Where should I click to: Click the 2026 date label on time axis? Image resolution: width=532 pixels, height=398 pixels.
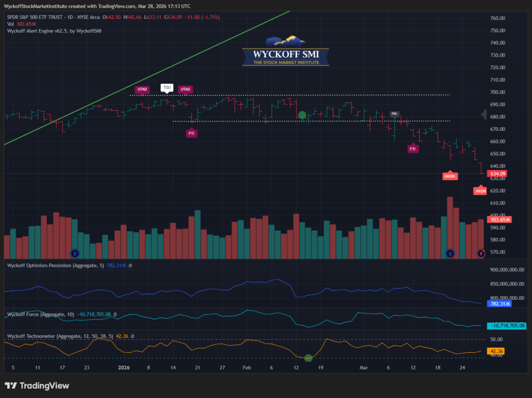[123, 367]
